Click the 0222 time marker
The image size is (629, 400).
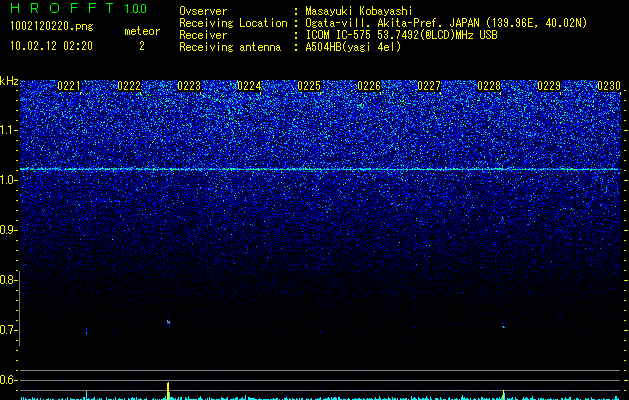point(129,86)
